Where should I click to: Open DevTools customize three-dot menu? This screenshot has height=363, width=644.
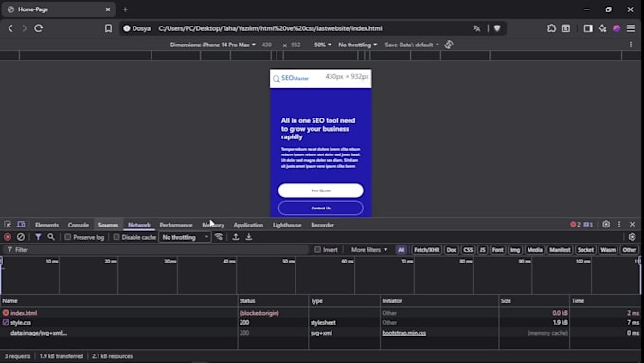click(619, 225)
